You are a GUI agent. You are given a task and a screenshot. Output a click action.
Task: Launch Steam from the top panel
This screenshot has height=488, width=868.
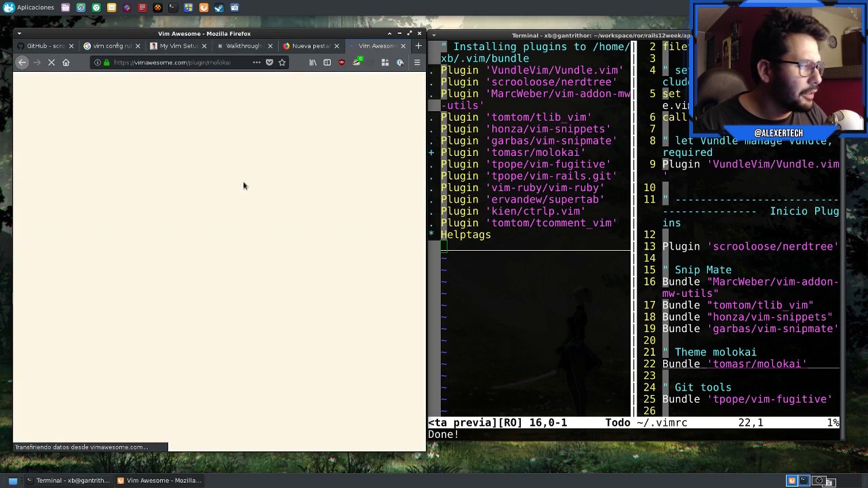click(219, 7)
